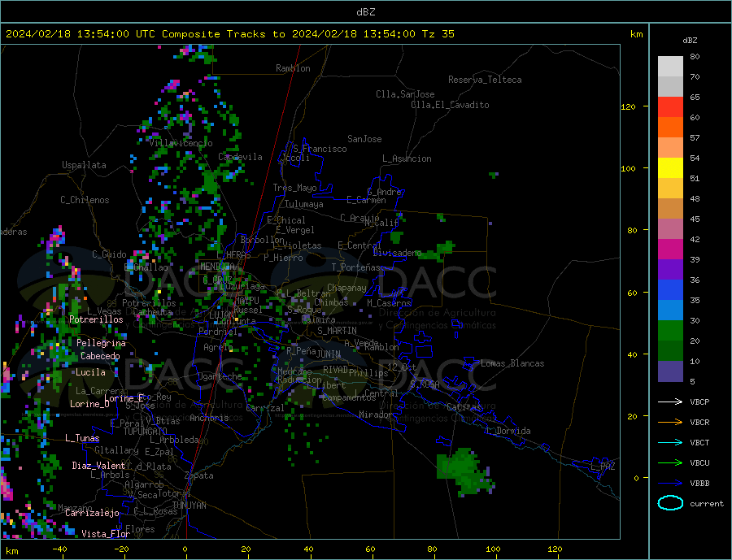
Task: Click the large green echo near Mirador southeast
Action: pyautogui.click(x=464, y=471)
